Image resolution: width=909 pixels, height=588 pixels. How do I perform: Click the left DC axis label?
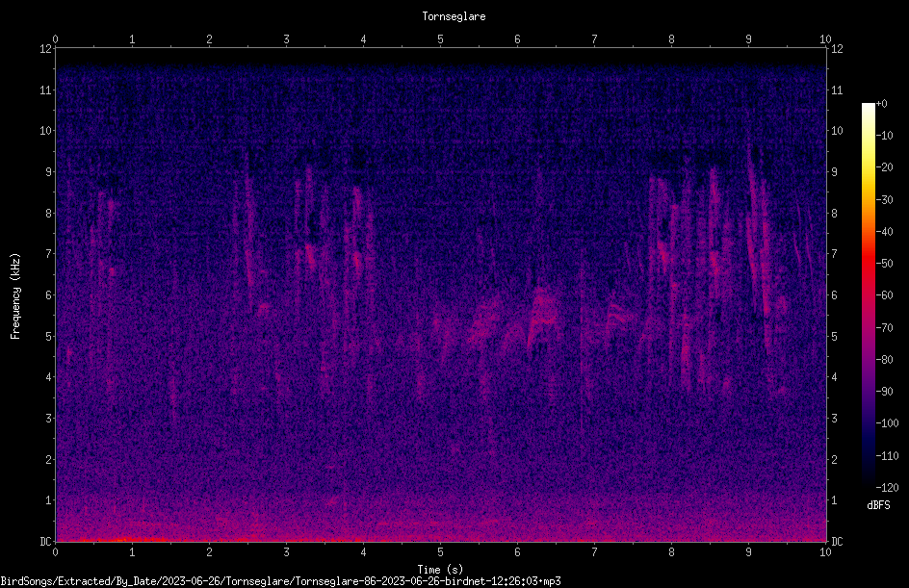point(46,542)
